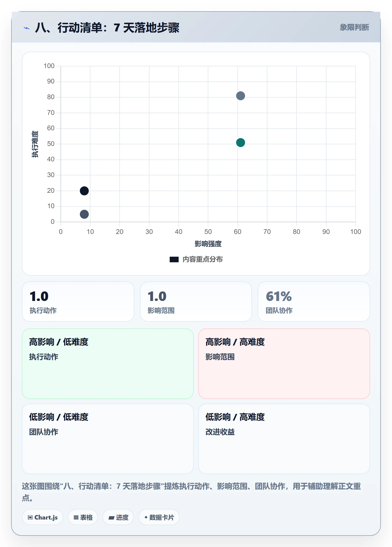Viewport: 392px width, 547px height.
Task: Click the lightning bolt icon in header
Action: (x=27, y=28)
